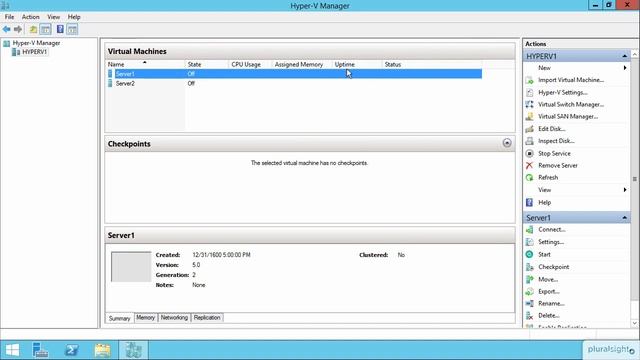Viewport: 640px width, 360px height.
Task: Click the Status column header
Action: point(432,64)
